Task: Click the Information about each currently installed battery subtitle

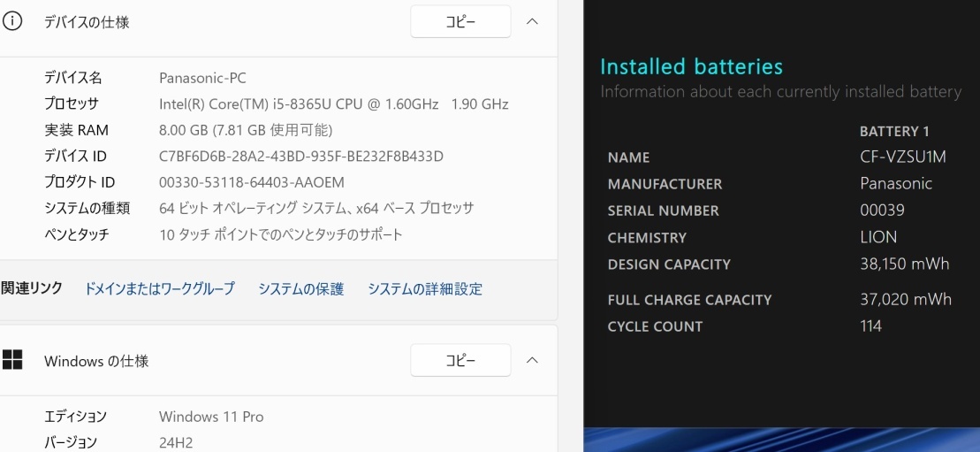Action: point(780,92)
